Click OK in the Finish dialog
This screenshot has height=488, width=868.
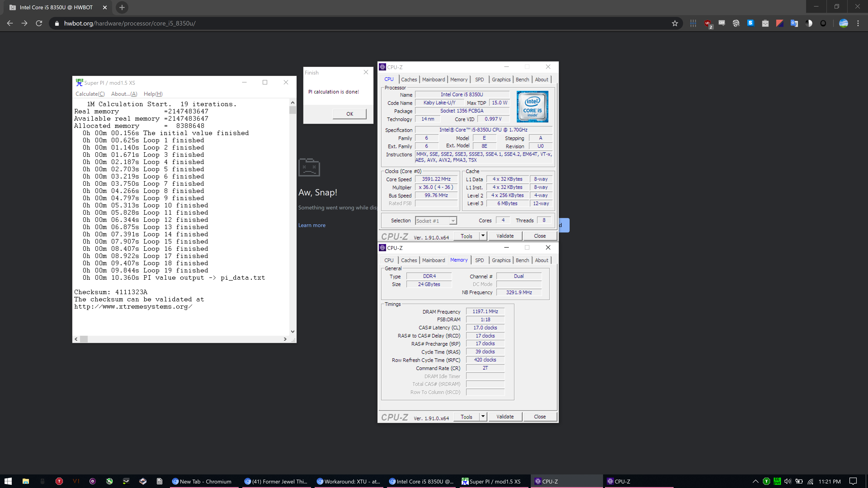(349, 114)
